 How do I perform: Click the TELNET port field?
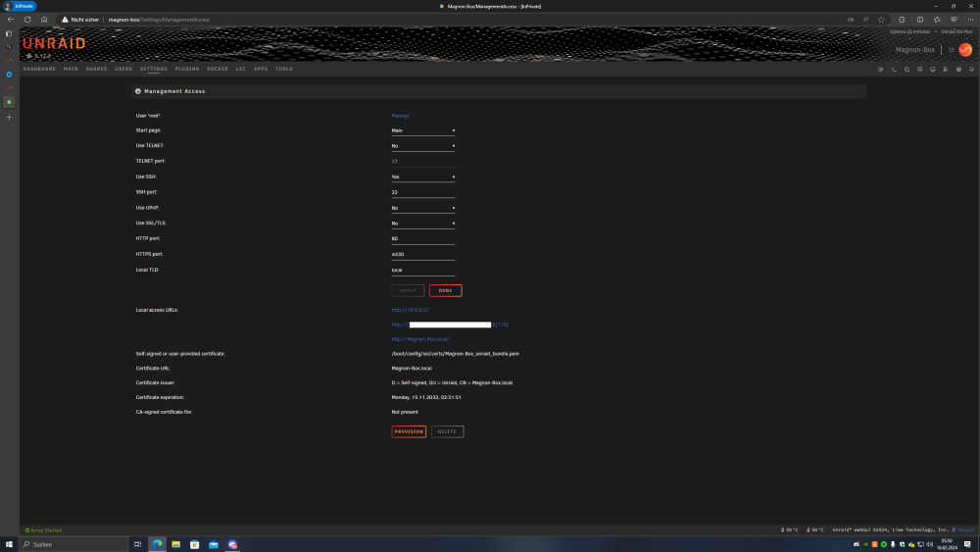pyautogui.click(x=423, y=162)
